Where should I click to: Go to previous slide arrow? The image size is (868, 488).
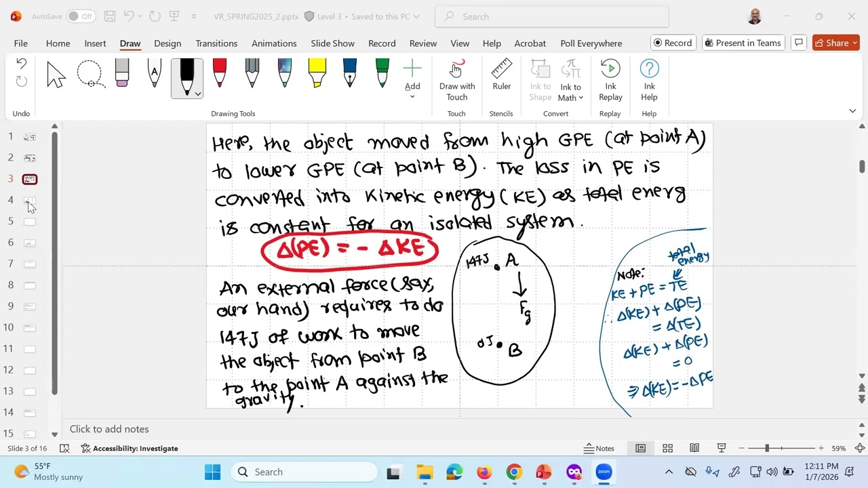(862, 388)
